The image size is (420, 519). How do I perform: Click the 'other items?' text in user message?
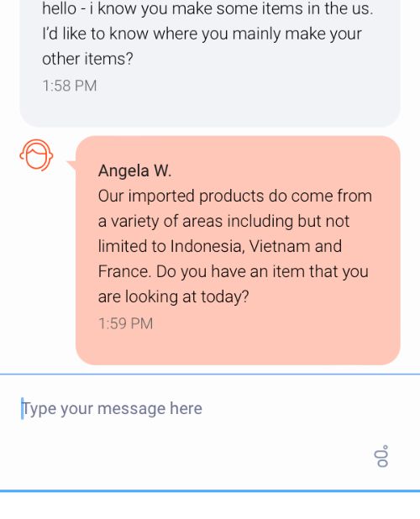(x=87, y=59)
